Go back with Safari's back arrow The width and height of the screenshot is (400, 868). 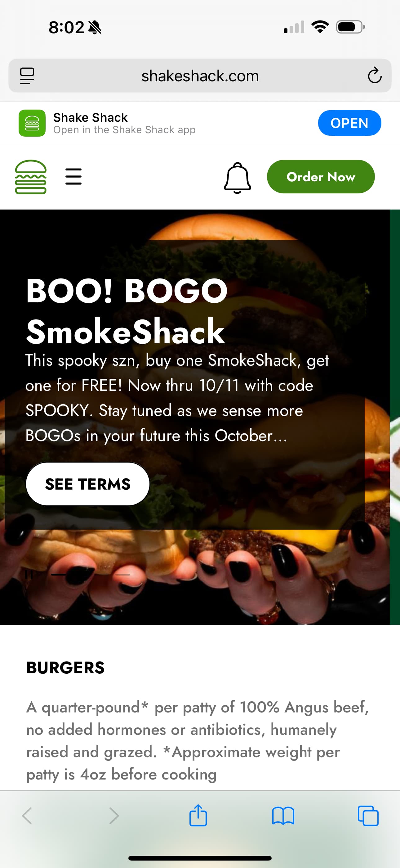[x=27, y=816]
